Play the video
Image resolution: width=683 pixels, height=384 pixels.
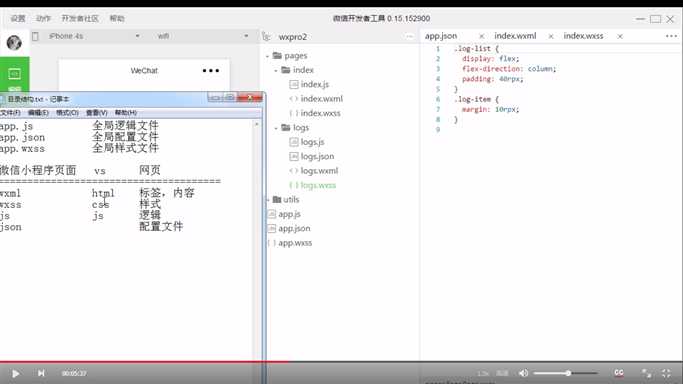[15, 374]
